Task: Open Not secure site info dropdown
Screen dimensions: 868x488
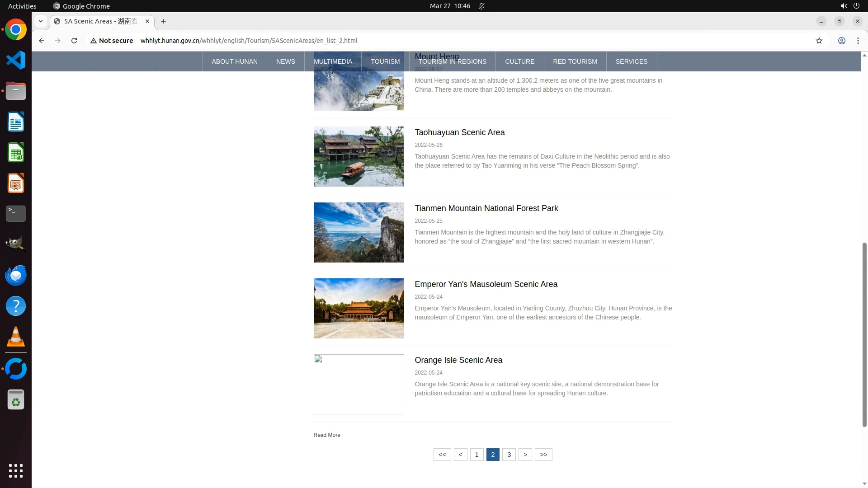Action: coord(112,41)
